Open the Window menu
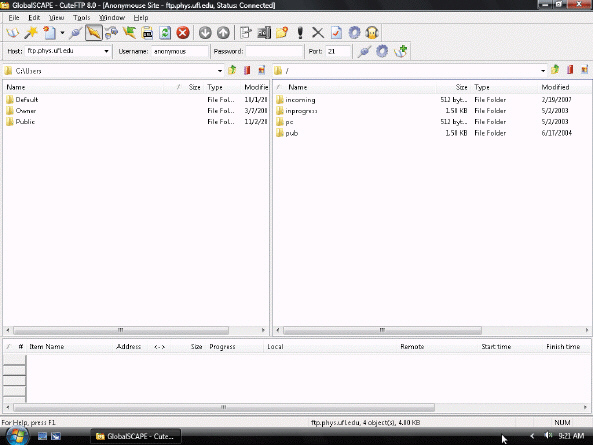The height and width of the screenshot is (445, 593). tap(112, 18)
